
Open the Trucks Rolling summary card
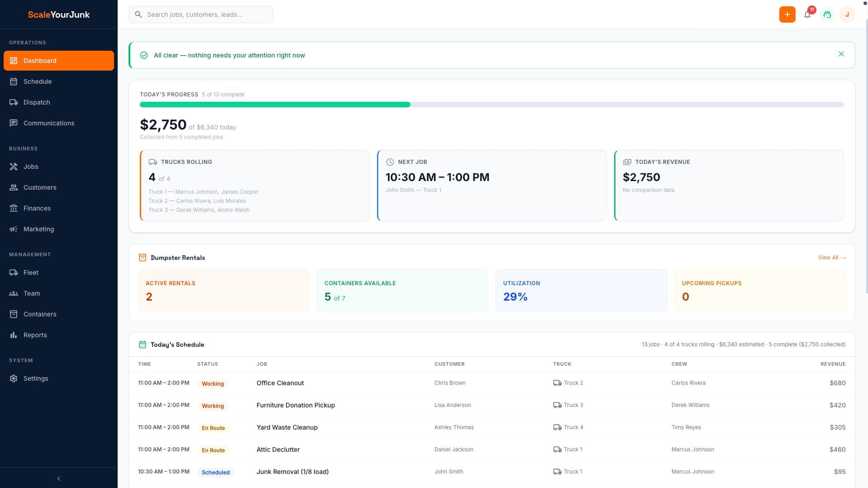255,186
